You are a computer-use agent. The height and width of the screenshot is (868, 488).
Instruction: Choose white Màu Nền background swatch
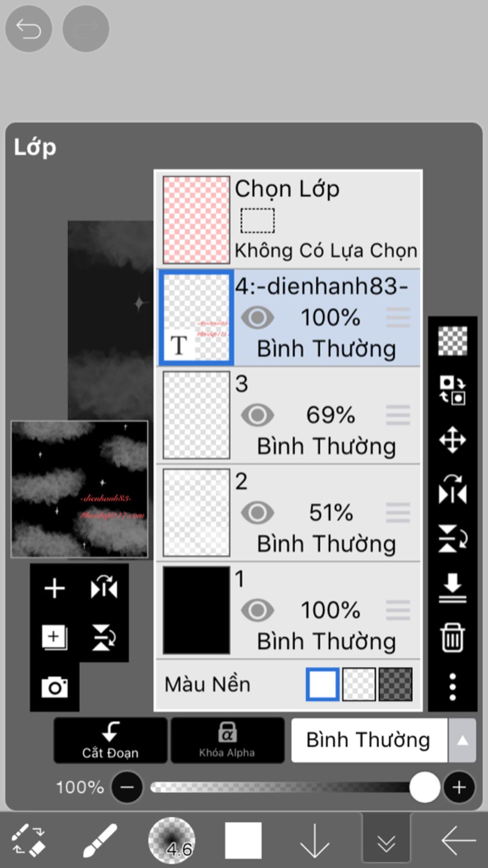point(323,684)
